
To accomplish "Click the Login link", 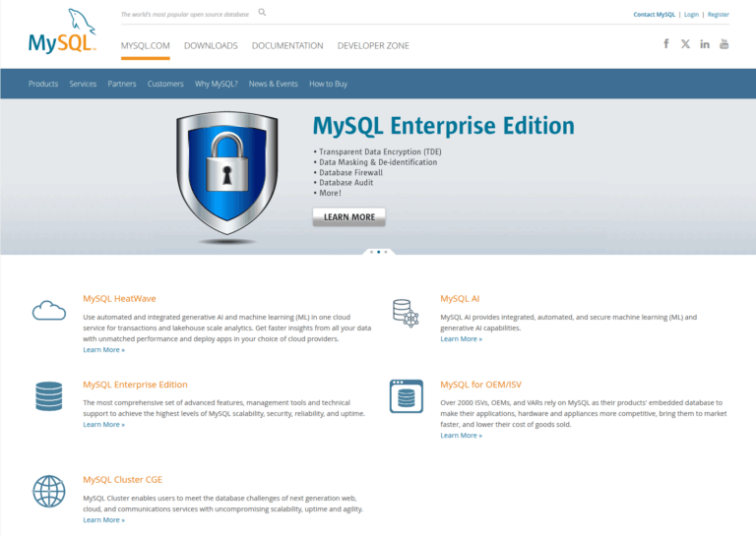I will tap(691, 15).
